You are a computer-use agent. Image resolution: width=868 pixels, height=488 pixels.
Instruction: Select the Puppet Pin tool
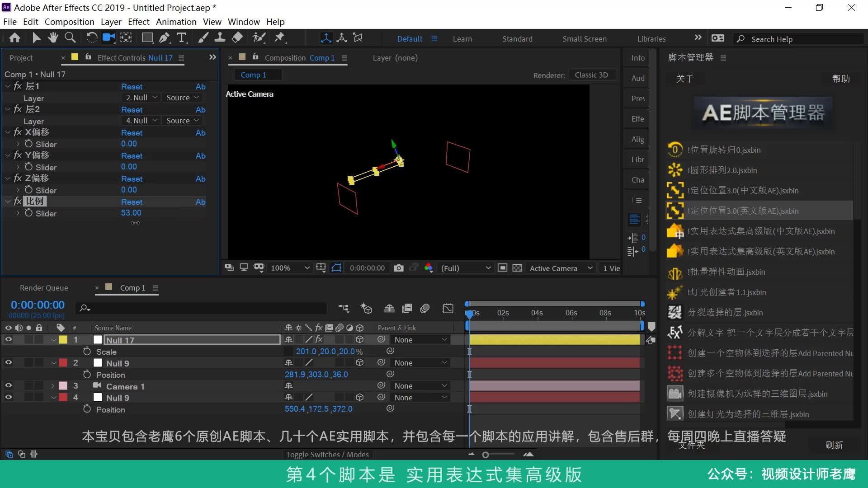280,38
